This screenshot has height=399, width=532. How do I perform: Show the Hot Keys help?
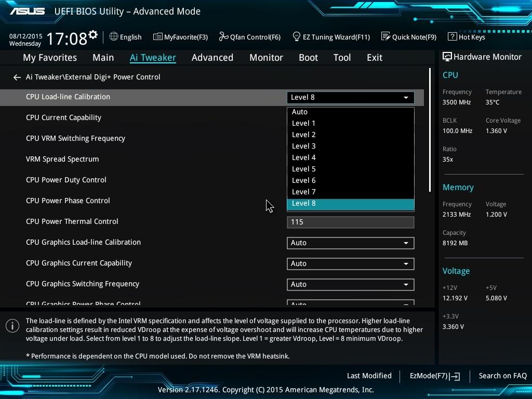click(x=466, y=37)
